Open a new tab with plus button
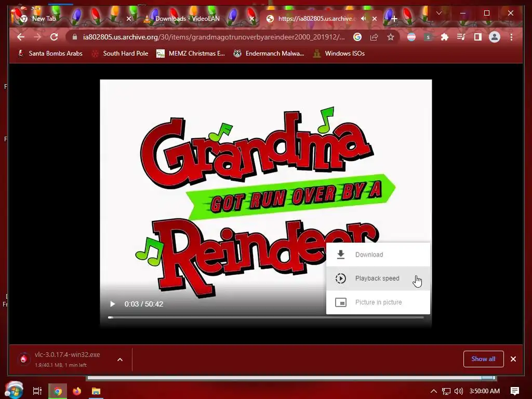This screenshot has height=399, width=532. (x=394, y=19)
